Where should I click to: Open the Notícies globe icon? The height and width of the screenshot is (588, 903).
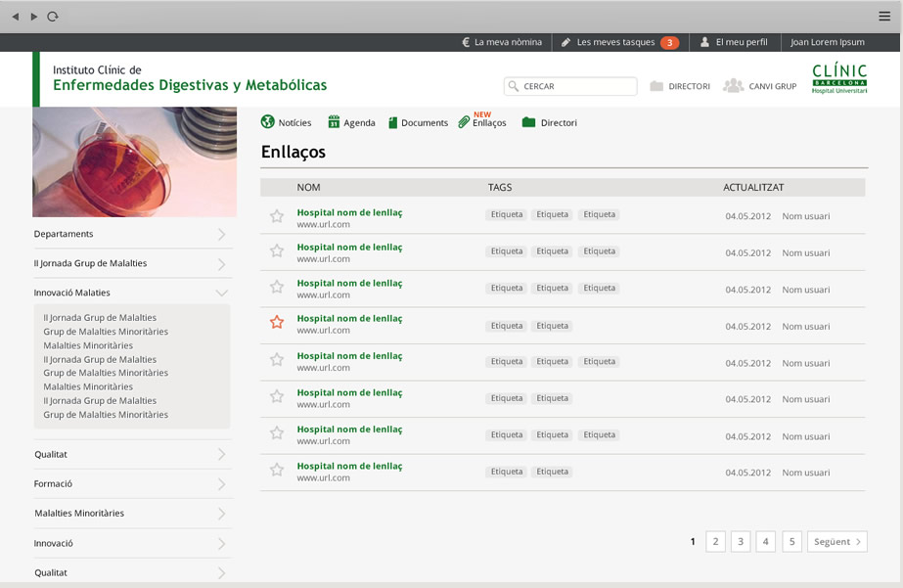pos(267,122)
